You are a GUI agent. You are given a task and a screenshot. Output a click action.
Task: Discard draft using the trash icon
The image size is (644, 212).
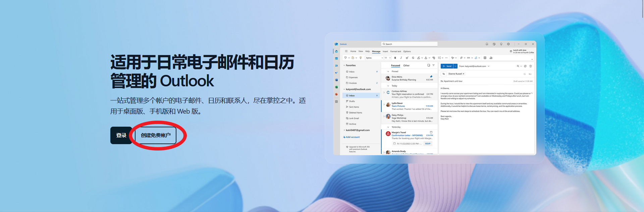click(530, 66)
